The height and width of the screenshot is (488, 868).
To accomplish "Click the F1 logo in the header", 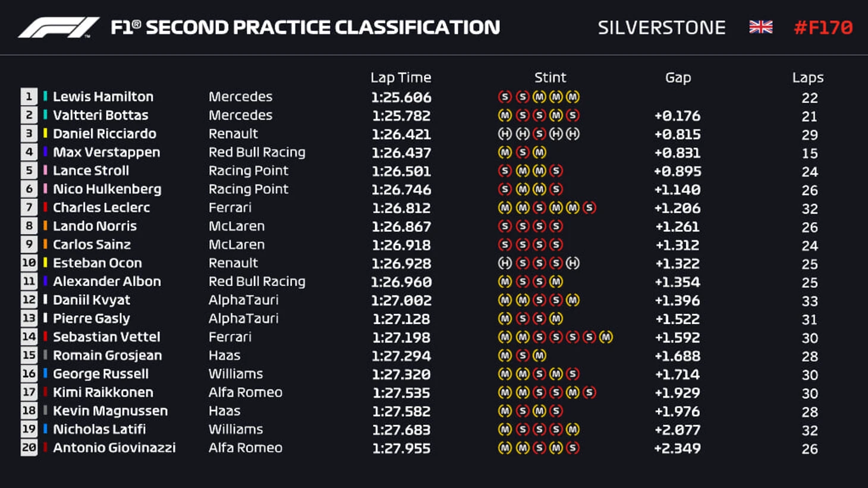I will pos(58,27).
